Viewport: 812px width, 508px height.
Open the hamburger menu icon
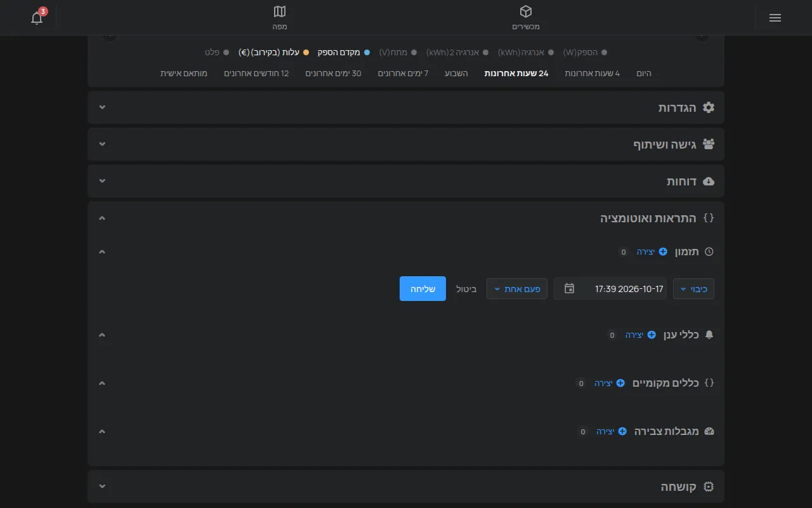pos(775,18)
